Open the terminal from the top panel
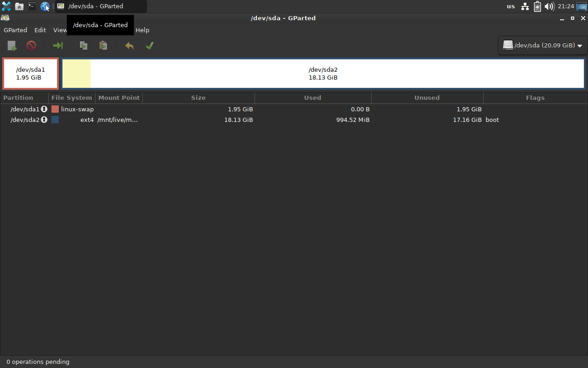Screen dimensions: 588x368 pos(32,6)
